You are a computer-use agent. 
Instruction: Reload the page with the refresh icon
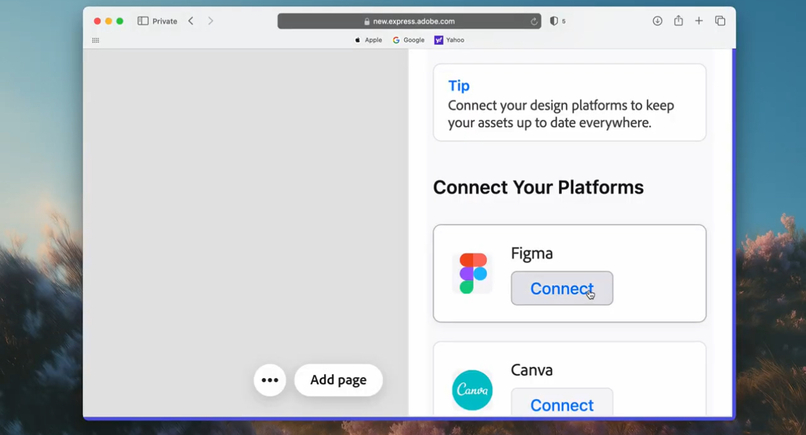point(534,22)
